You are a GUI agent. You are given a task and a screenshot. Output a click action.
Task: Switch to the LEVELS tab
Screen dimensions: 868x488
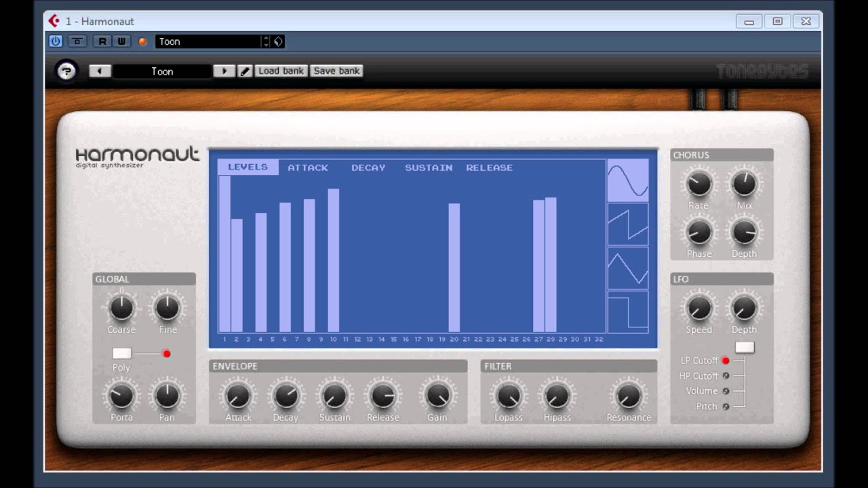coord(248,167)
